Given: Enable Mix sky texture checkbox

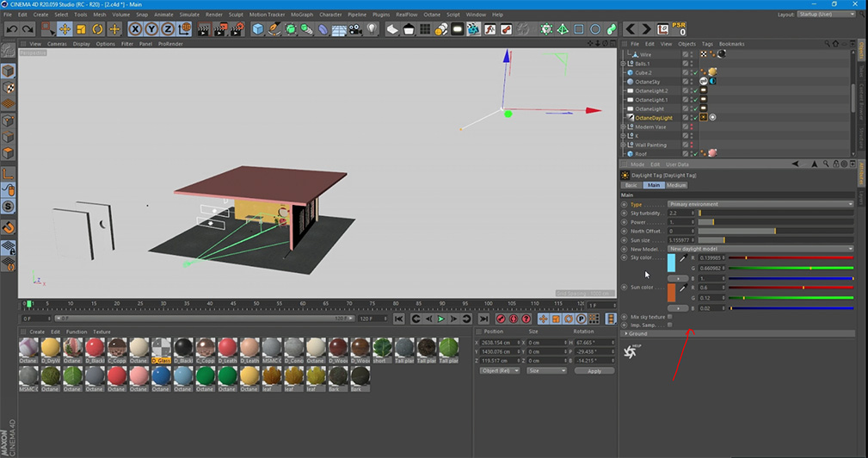Looking at the screenshot, I should point(670,317).
